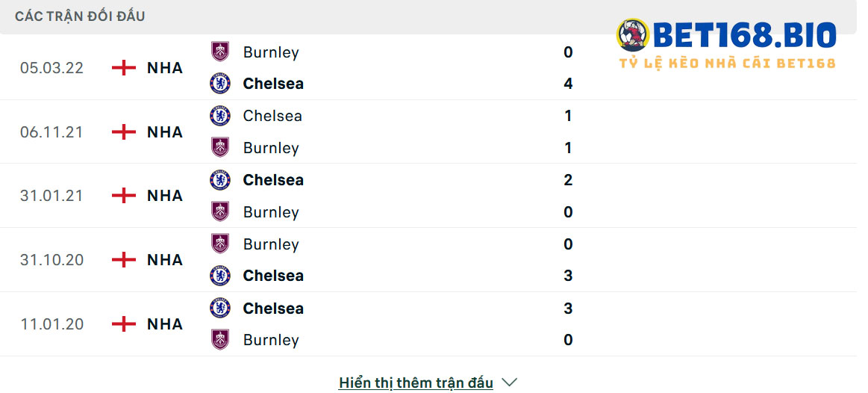Click the England flag beside 11.01.20
The height and width of the screenshot is (393, 868).
coord(124,324)
